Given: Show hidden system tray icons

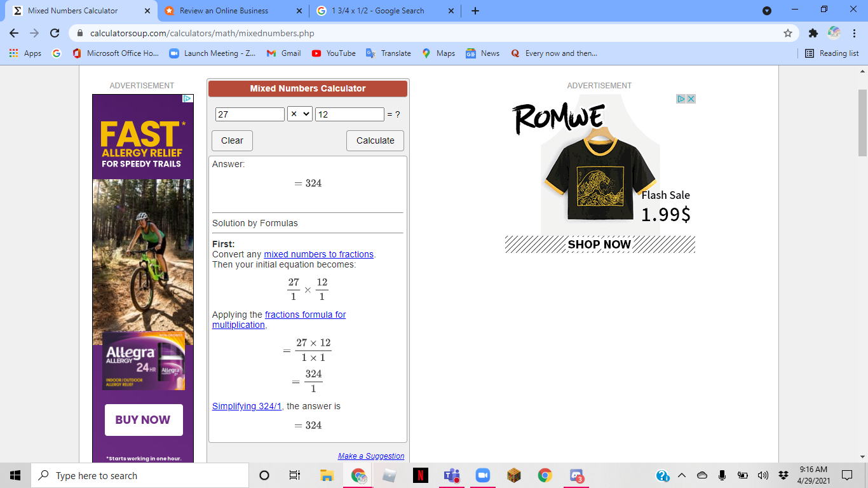Looking at the screenshot, I should click(682, 475).
